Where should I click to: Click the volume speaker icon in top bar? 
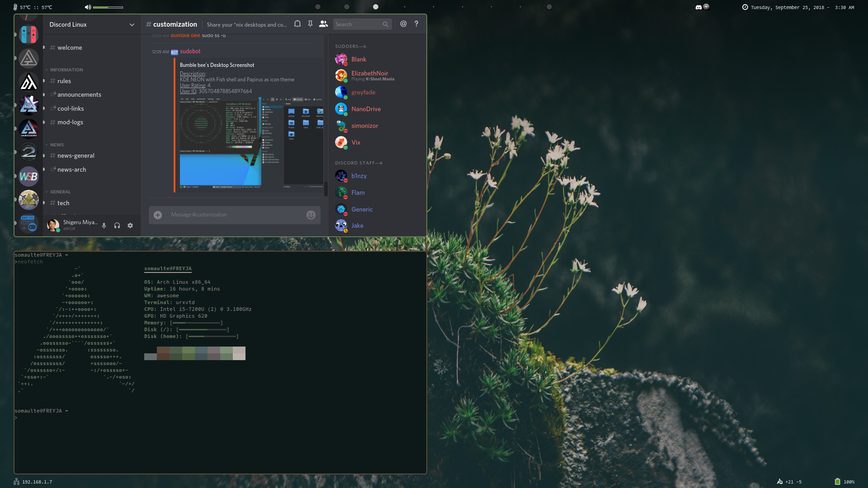click(88, 7)
